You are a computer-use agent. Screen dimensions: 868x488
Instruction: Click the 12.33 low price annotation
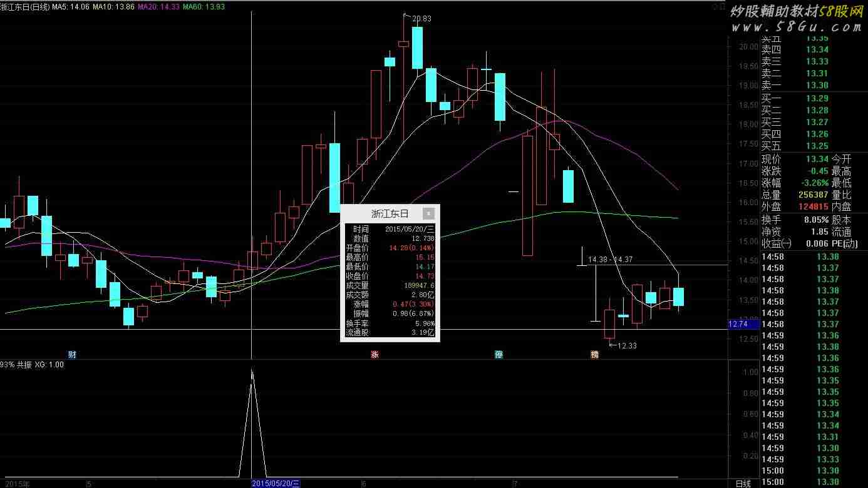(x=626, y=345)
